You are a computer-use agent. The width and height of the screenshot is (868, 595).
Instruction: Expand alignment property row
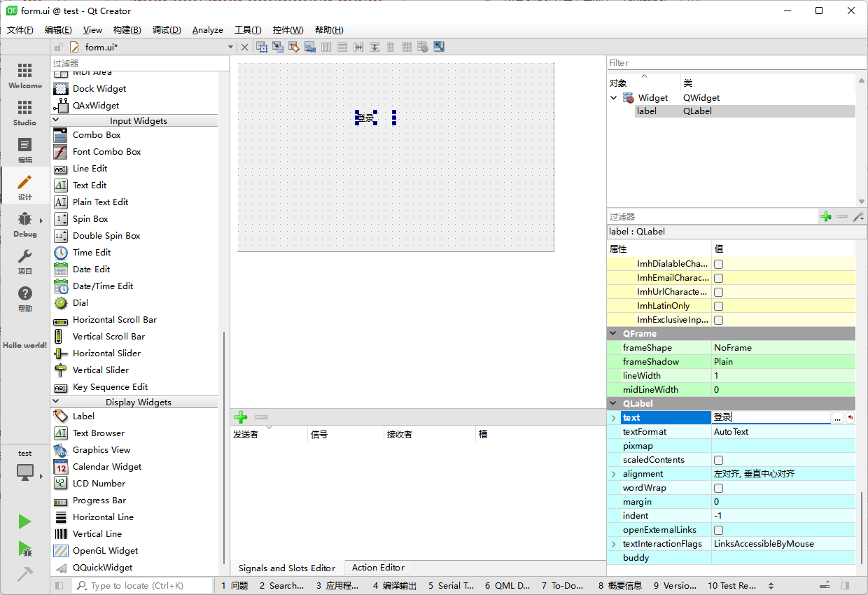tap(614, 474)
